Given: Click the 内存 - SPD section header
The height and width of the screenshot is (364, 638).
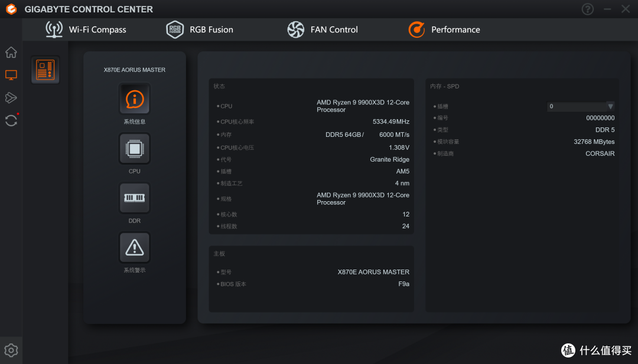Looking at the screenshot, I should [445, 86].
